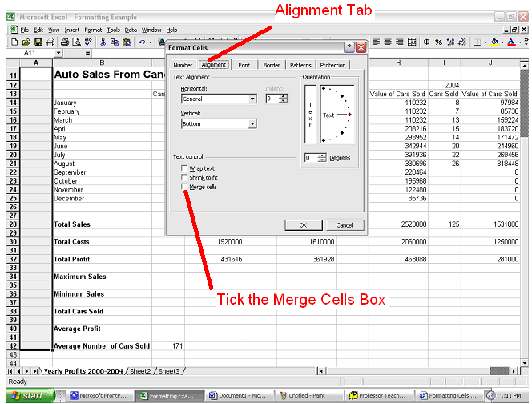This screenshot has width=532, height=404.
Task: Click the Open folder icon
Action: [26, 42]
